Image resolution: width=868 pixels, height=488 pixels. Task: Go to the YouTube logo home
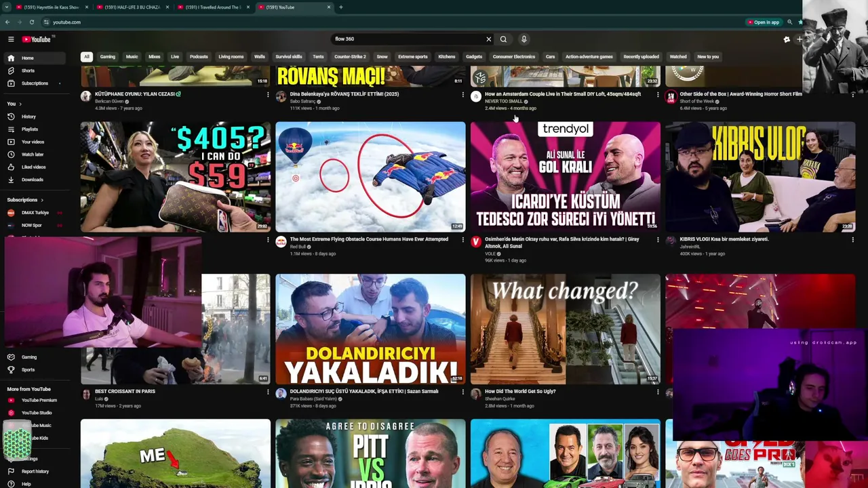(x=36, y=39)
